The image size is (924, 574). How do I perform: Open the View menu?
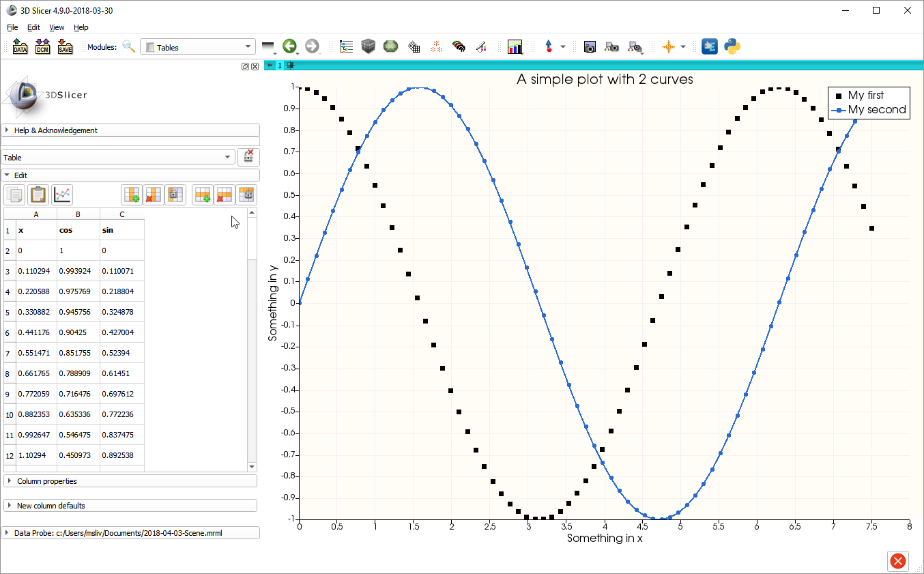pos(57,27)
